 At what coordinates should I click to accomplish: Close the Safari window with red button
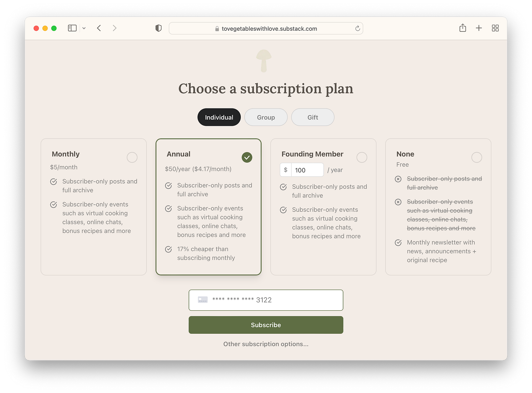(36, 28)
